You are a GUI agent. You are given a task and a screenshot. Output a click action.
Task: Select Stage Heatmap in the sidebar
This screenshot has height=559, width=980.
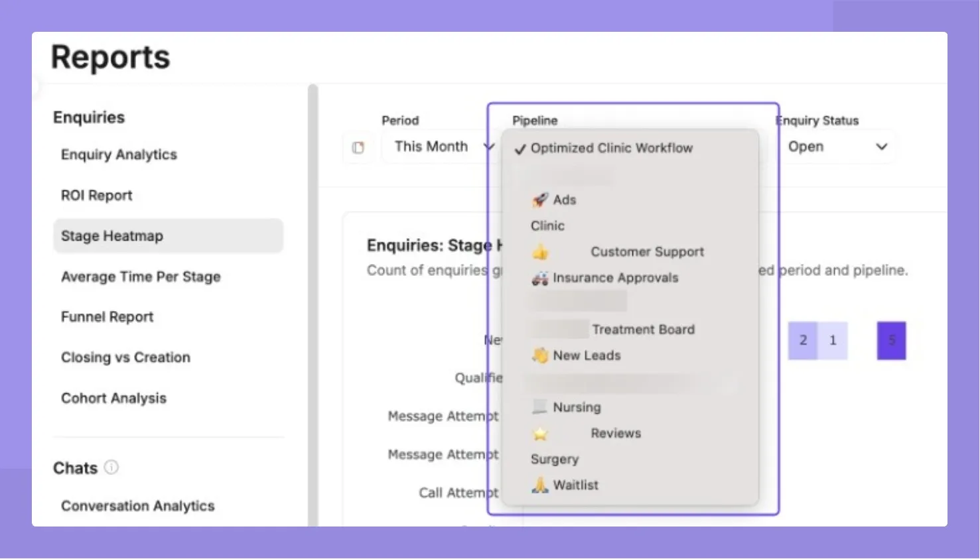coord(168,236)
